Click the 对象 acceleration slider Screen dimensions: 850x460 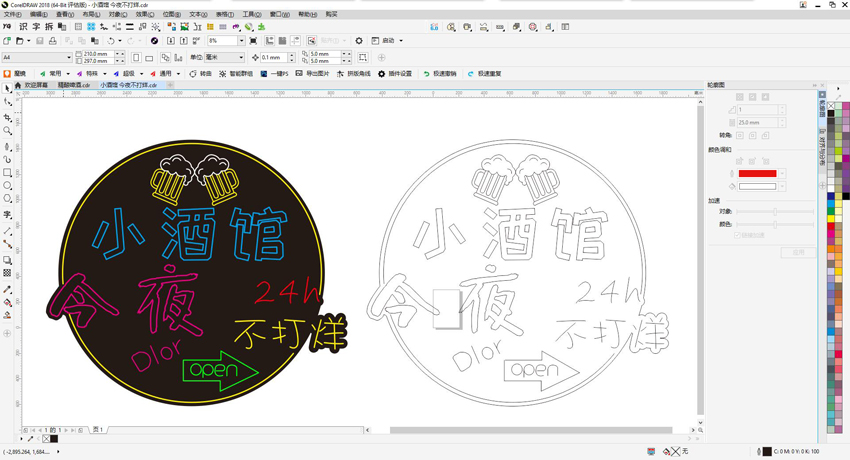point(775,212)
